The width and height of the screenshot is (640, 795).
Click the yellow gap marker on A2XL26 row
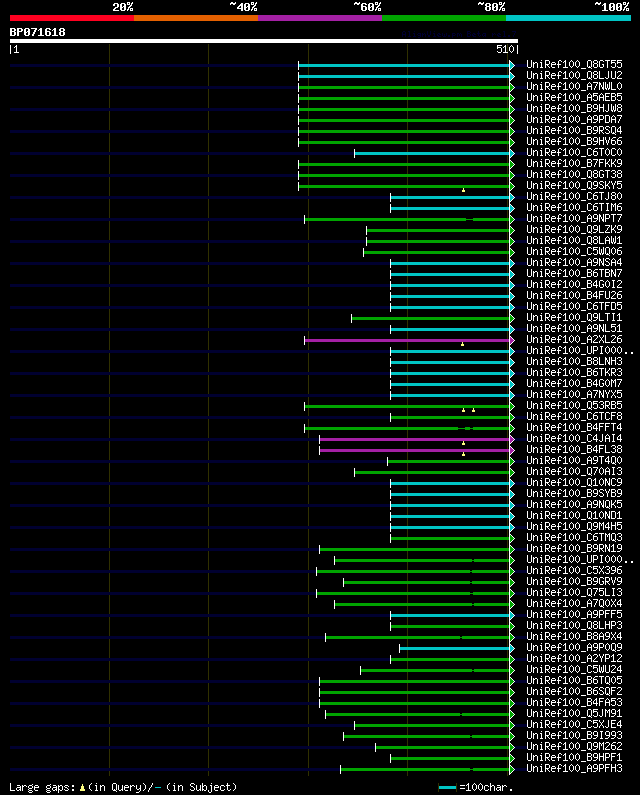click(x=463, y=344)
